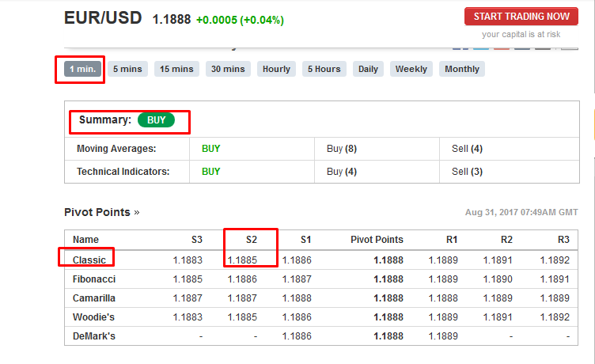The height and width of the screenshot is (364, 595).
Task: Show the Daily timeframe analysis
Action: pos(368,69)
